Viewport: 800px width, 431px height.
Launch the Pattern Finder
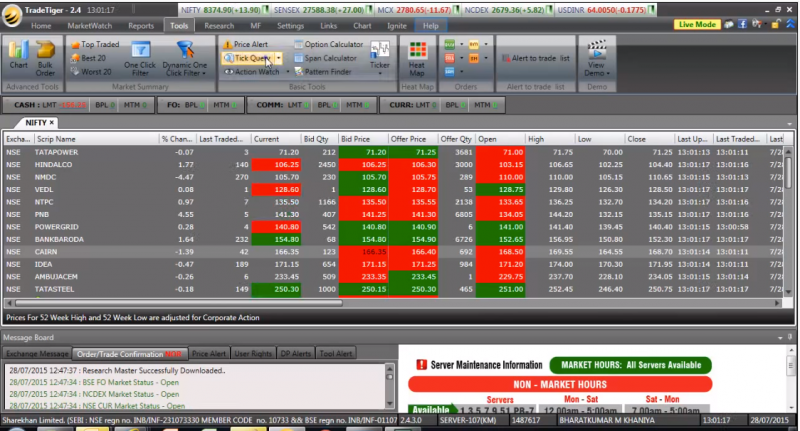[323, 72]
